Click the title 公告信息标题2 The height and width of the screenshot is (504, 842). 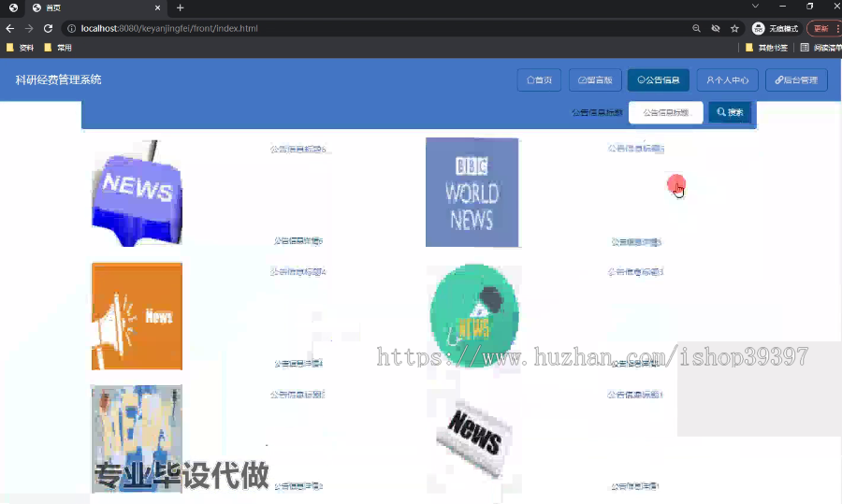298,395
